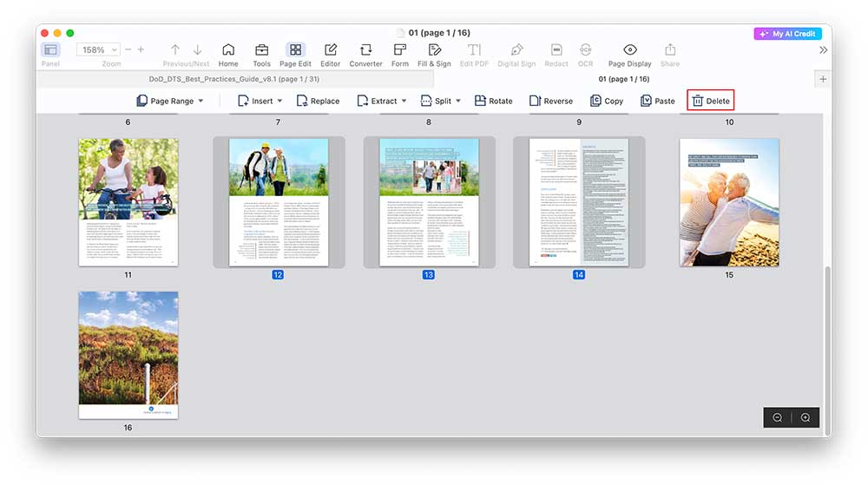Viewport: 868px width, 485px height.
Task: Open the Page Range dropdown
Action: pos(170,101)
